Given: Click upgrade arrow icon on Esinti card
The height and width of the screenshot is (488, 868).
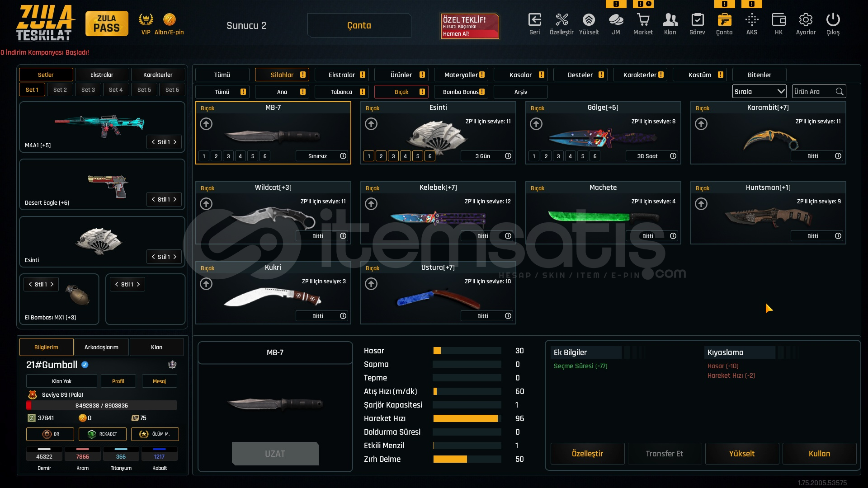Looking at the screenshot, I should 371,124.
